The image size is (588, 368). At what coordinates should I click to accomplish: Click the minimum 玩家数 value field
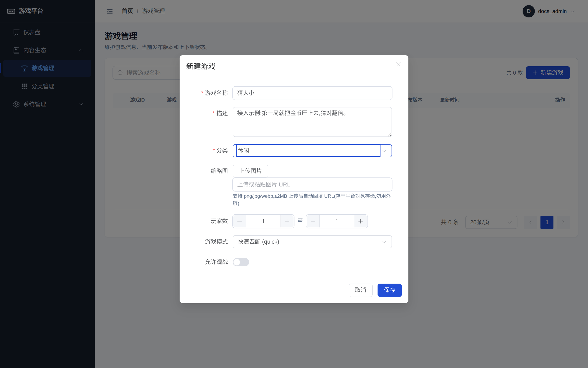(263, 221)
